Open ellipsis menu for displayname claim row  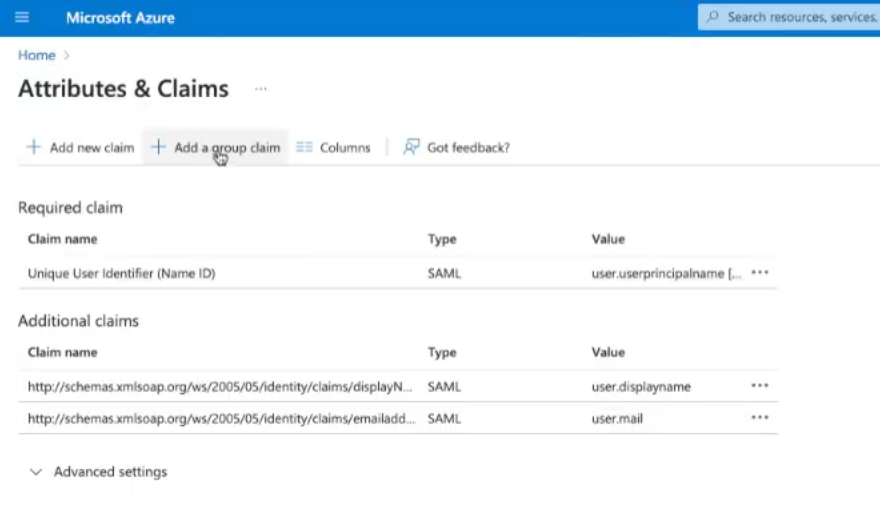click(760, 386)
